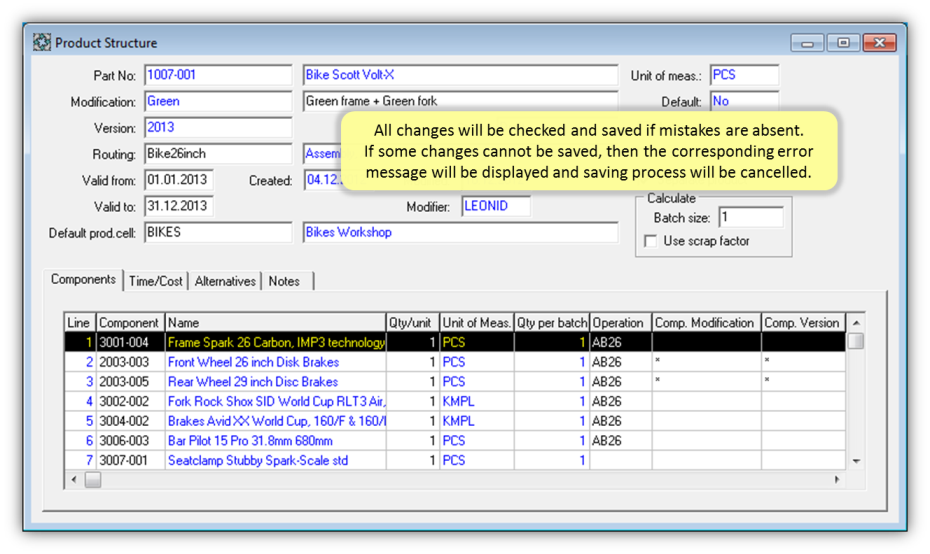Select the Brakes Avid XX World Cup row

click(x=454, y=421)
